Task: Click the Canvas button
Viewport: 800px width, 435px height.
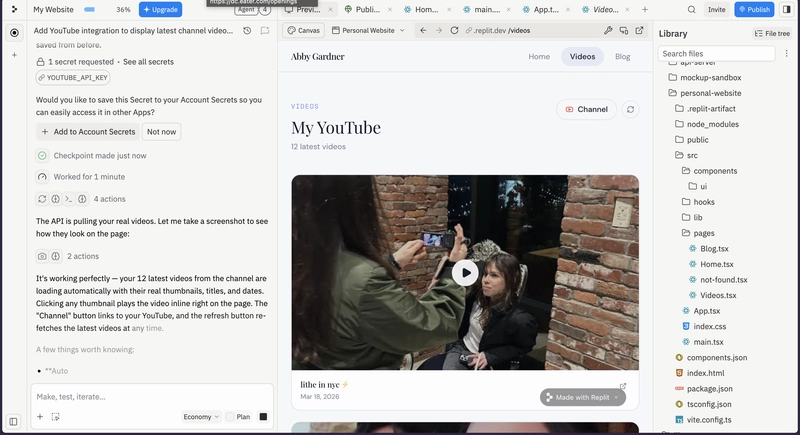Action: (x=304, y=31)
